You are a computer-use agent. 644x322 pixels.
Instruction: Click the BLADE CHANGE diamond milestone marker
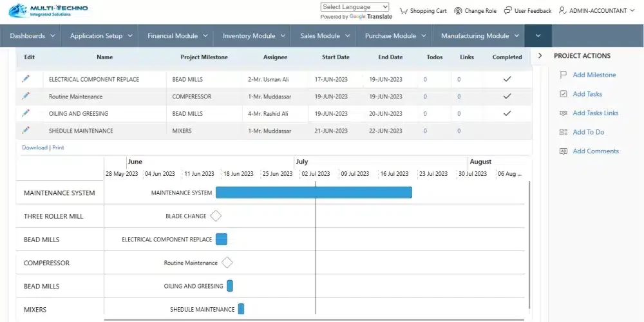coord(216,216)
